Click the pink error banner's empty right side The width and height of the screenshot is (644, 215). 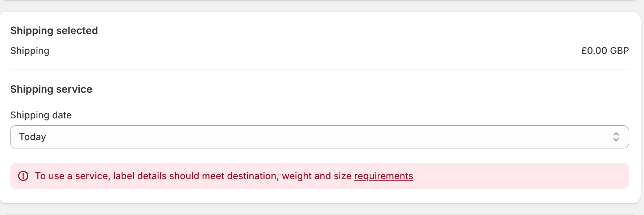[x=525, y=176]
